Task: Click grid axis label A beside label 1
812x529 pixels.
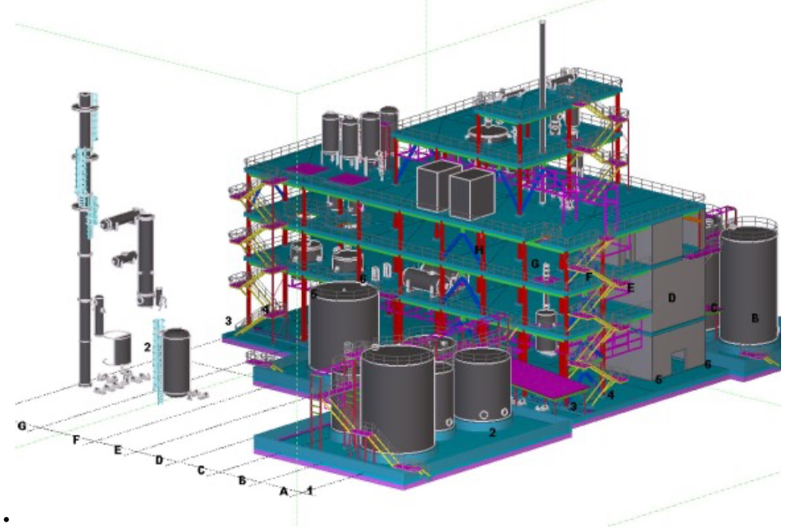Action: point(283,490)
